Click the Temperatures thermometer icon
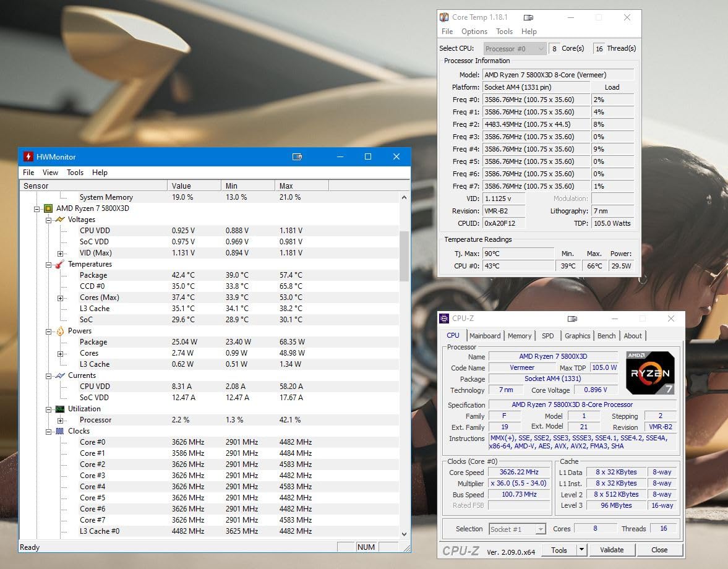Screen dimensions: 728x569 59,264
